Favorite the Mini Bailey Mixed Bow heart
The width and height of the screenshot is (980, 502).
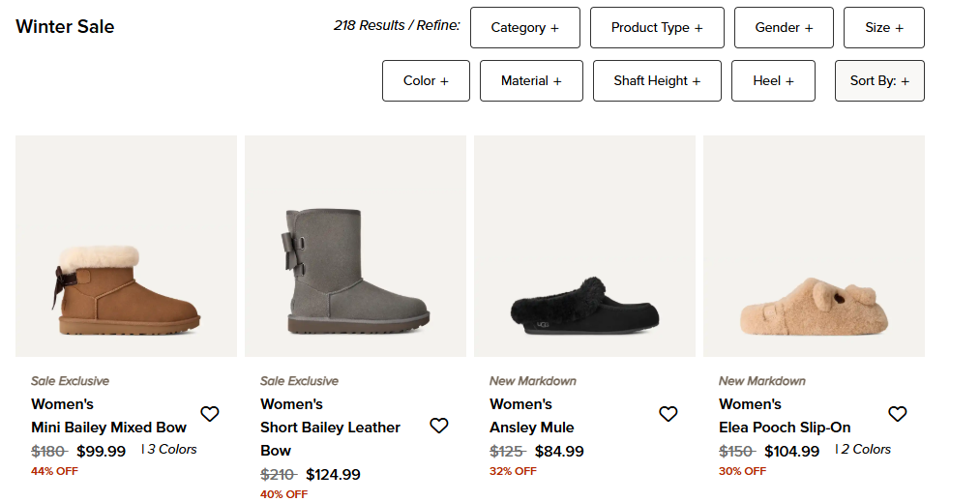pos(210,414)
